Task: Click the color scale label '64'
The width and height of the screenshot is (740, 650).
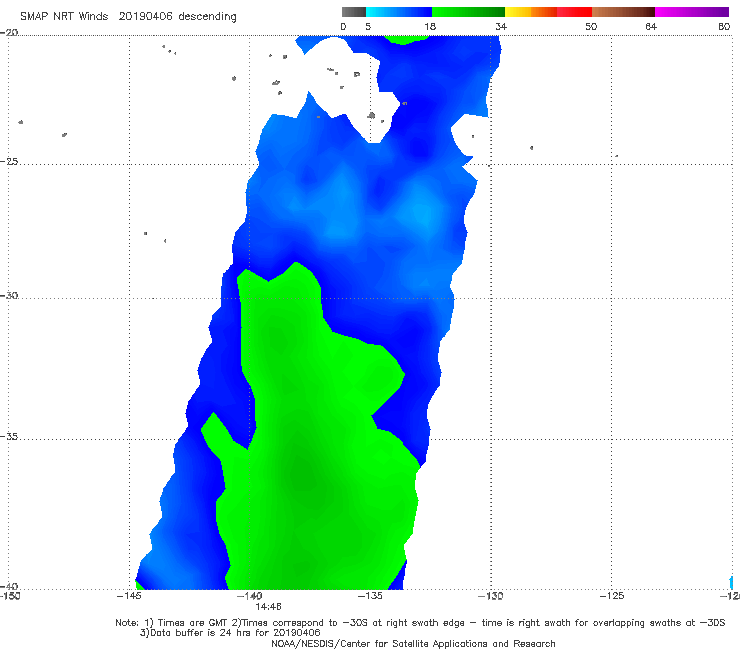Action: pos(651,27)
